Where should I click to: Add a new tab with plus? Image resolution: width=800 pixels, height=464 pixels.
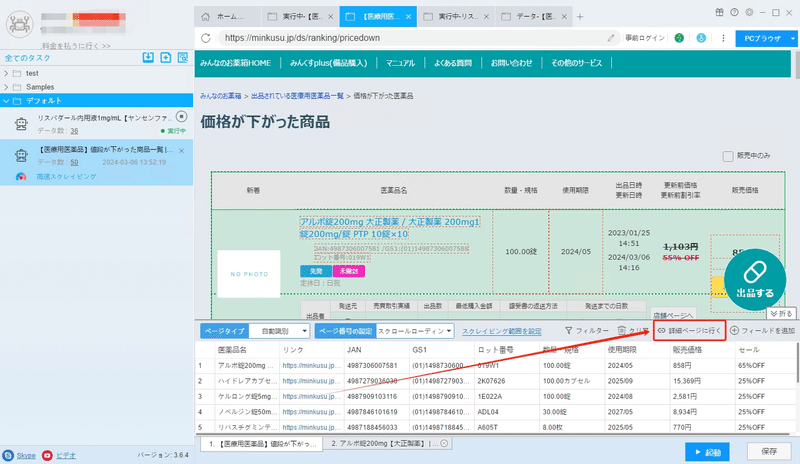(x=580, y=17)
